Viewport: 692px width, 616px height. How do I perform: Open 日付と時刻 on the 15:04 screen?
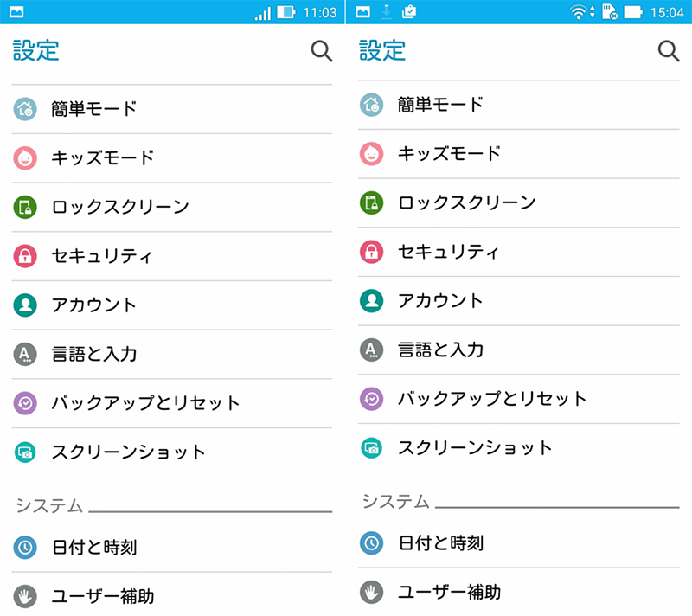[440, 543]
